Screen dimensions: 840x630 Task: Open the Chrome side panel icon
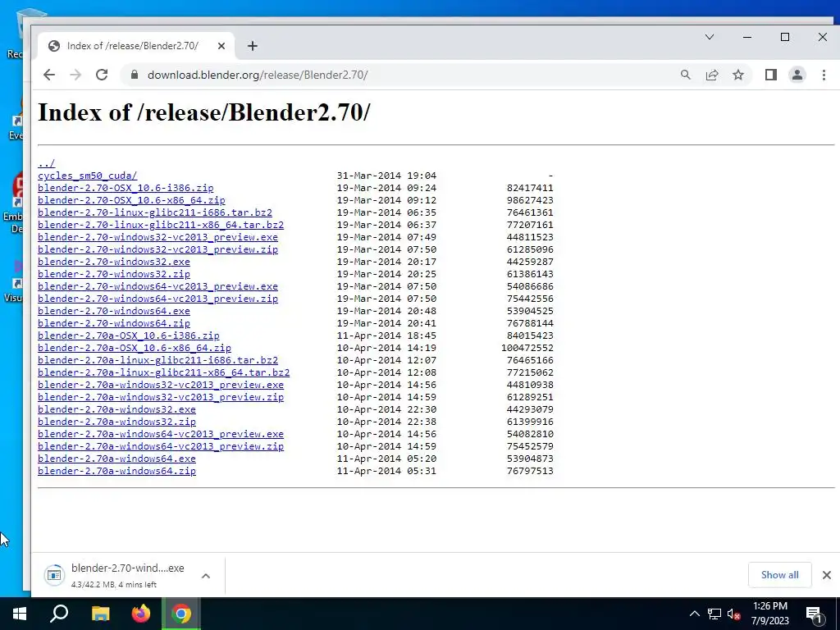[771, 75]
